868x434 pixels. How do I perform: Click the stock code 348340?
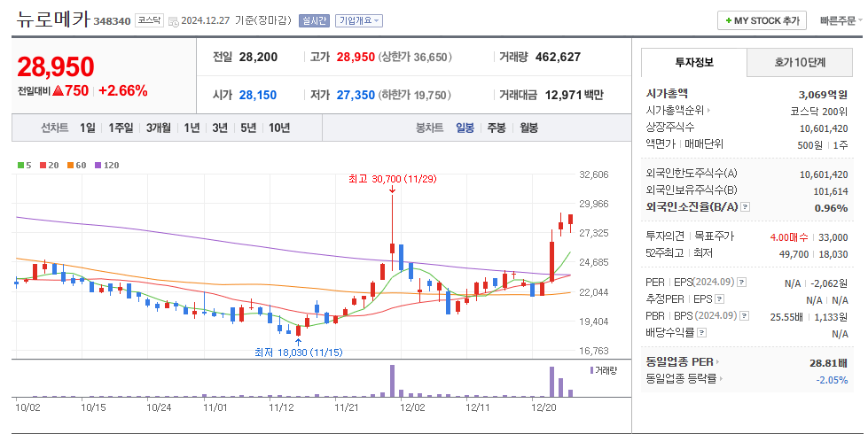point(113,21)
